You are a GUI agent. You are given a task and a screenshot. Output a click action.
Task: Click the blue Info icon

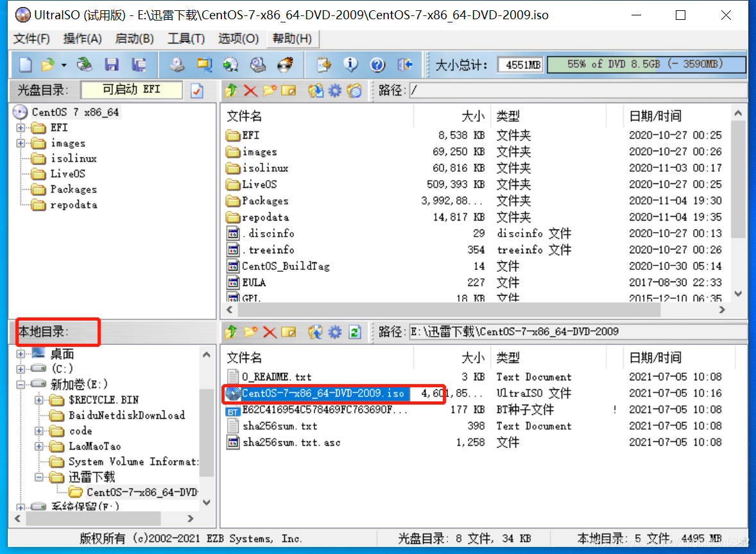pyautogui.click(x=350, y=65)
